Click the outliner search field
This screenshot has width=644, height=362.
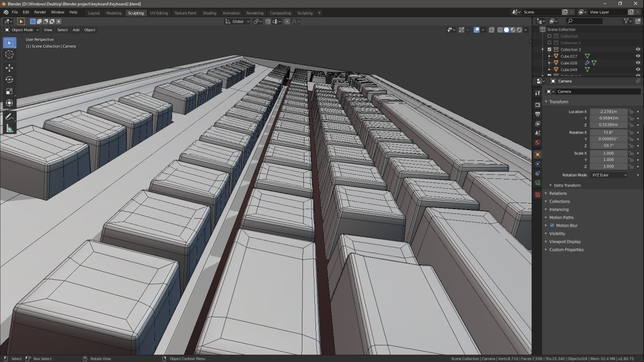584,21
